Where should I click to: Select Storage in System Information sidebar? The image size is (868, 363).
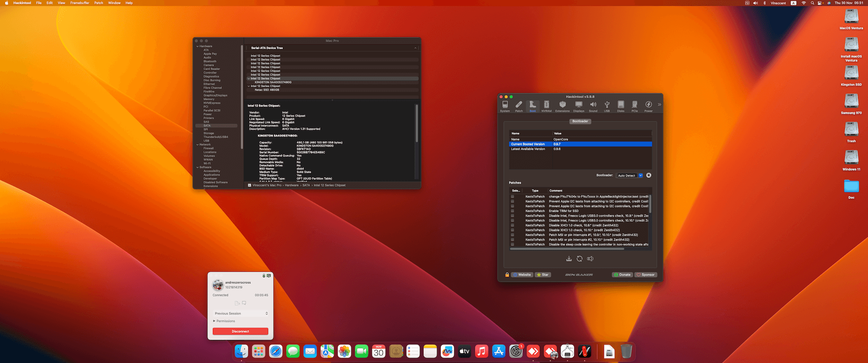(x=209, y=133)
